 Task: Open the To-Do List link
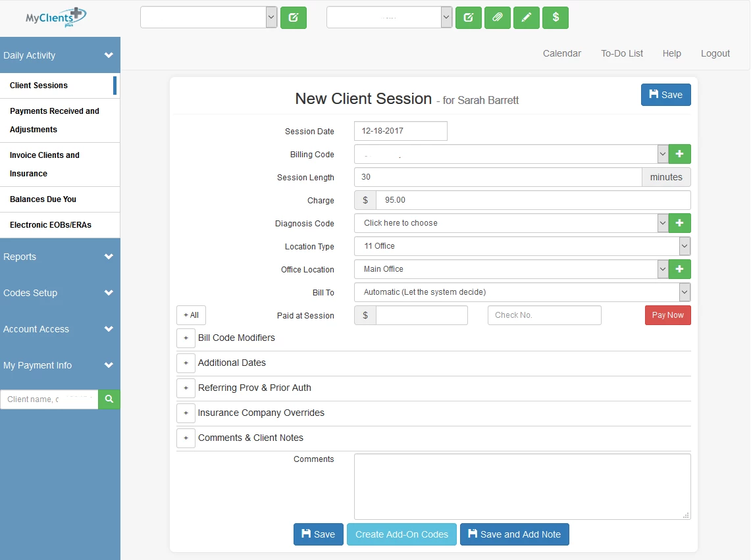(x=622, y=54)
